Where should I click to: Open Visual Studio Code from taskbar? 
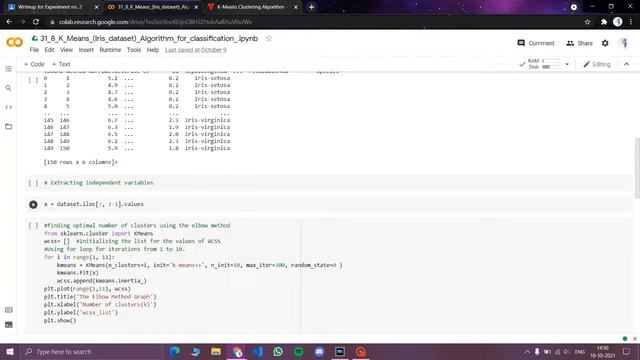tap(258, 351)
